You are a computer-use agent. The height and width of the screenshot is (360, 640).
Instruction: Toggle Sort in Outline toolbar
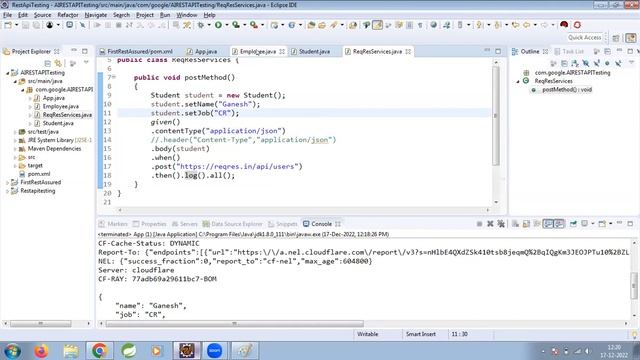(x=575, y=63)
